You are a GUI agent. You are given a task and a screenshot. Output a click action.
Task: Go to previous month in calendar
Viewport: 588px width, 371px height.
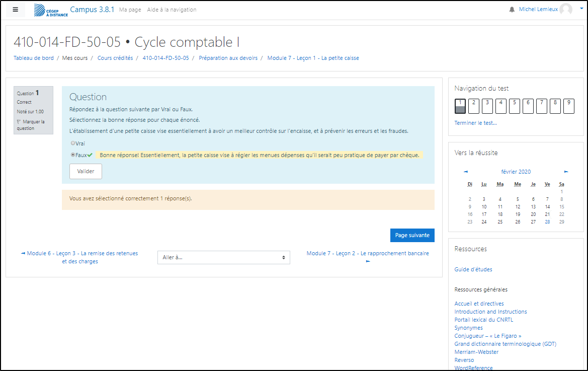pos(465,172)
